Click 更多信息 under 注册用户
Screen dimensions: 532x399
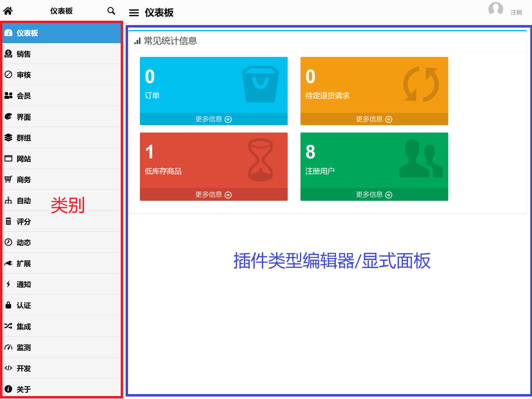click(374, 195)
